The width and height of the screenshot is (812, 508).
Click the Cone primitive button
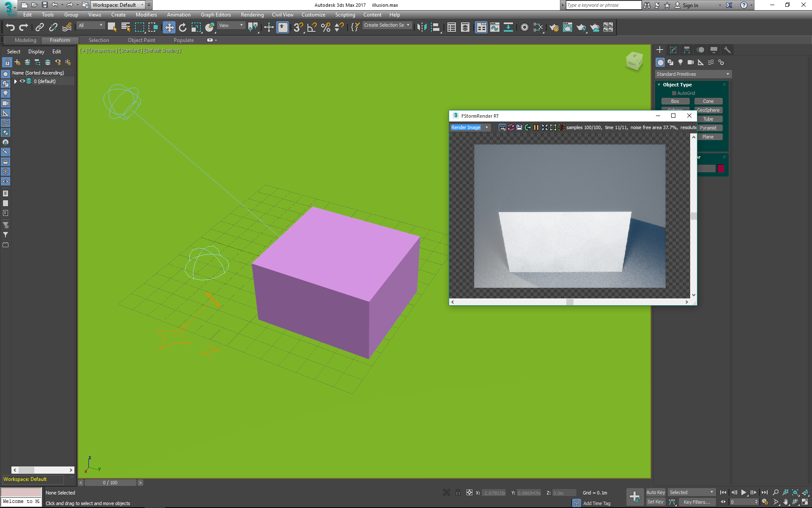click(x=708, y=101)
